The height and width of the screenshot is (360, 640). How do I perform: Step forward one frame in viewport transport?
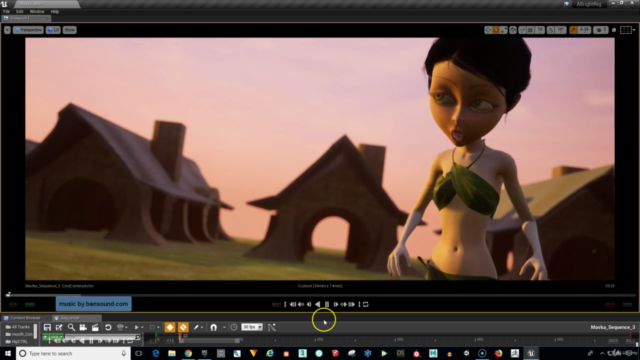coord(336,304)
